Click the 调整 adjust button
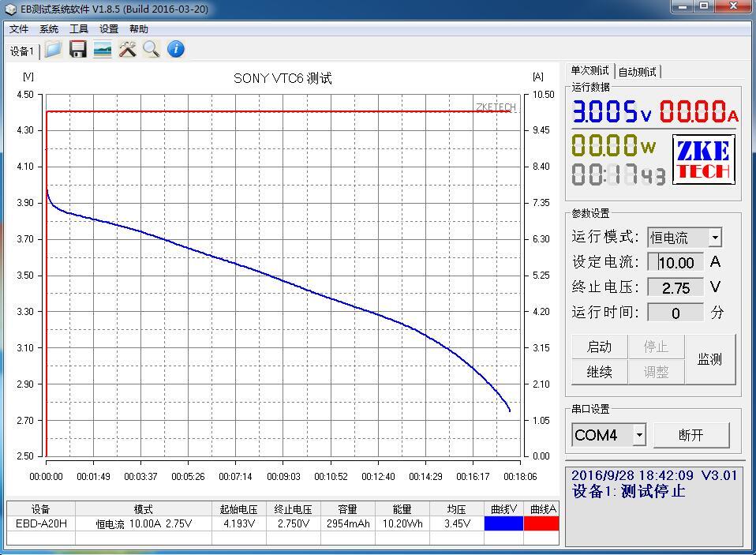The height and width of the screenshot is (555, 756). (x=656, y=372)
